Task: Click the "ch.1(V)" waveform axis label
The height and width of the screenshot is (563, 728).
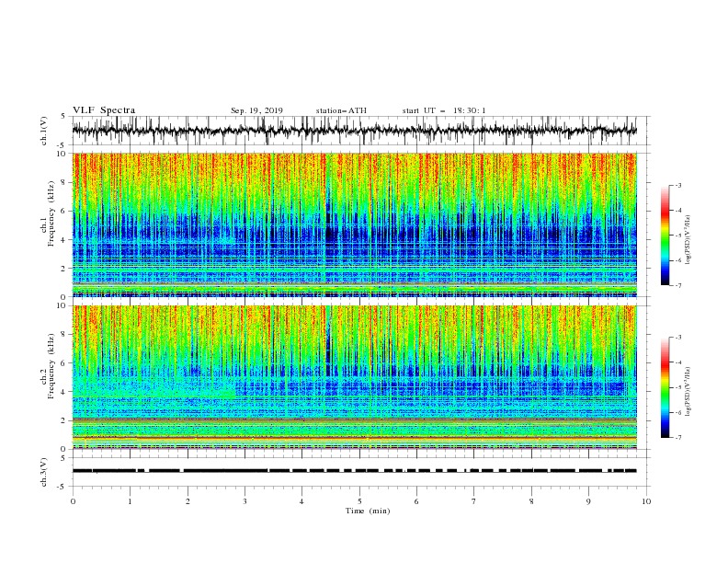Action: click(44, 131)
